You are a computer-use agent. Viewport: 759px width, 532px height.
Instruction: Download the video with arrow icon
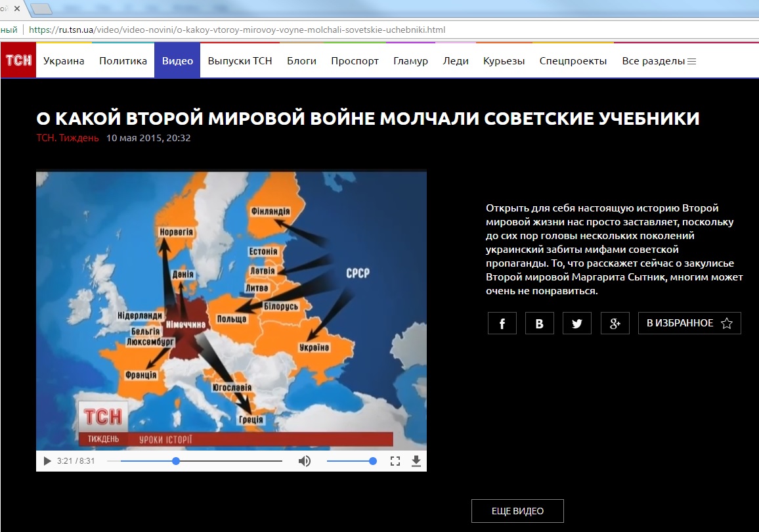416,461
